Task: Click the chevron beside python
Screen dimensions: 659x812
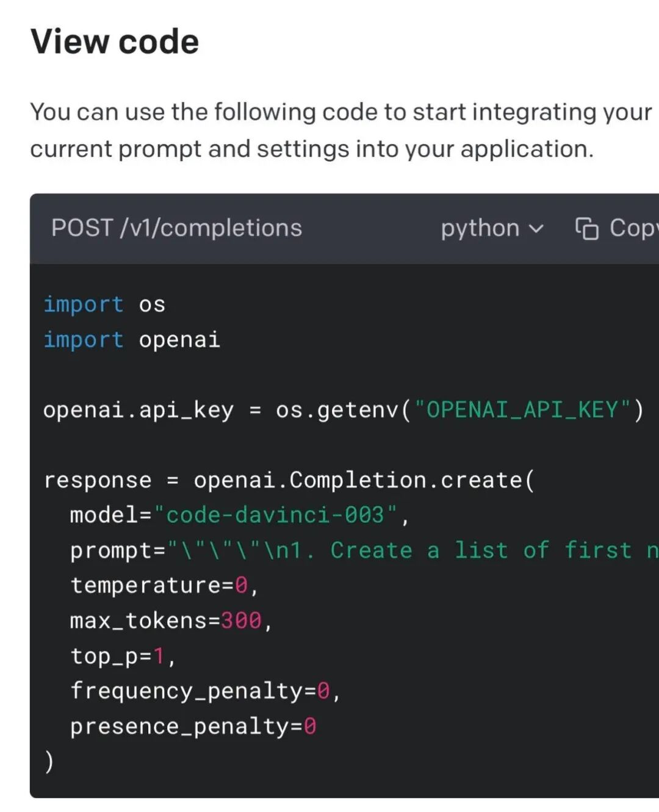Action: [536, 229]
